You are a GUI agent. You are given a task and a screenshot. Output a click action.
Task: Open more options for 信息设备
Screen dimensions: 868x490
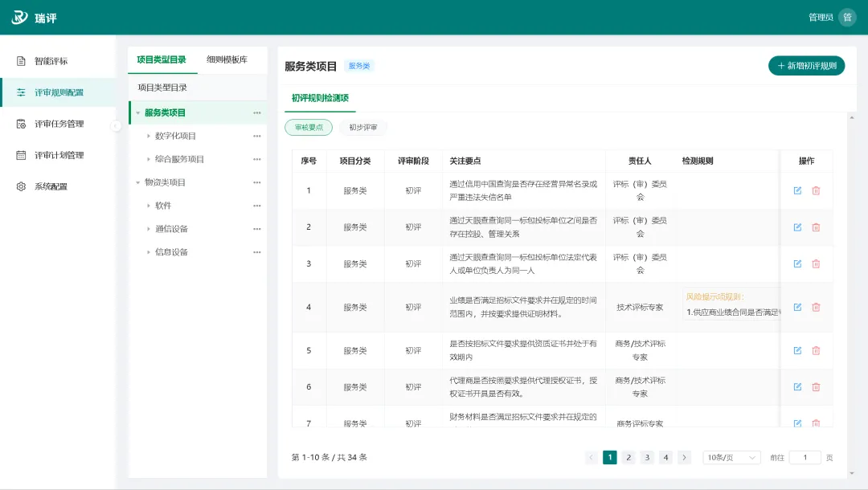point(257,252)
